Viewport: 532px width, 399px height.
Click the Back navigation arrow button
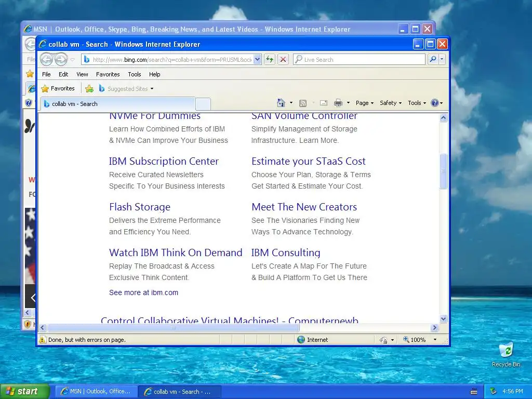point(46,59)
